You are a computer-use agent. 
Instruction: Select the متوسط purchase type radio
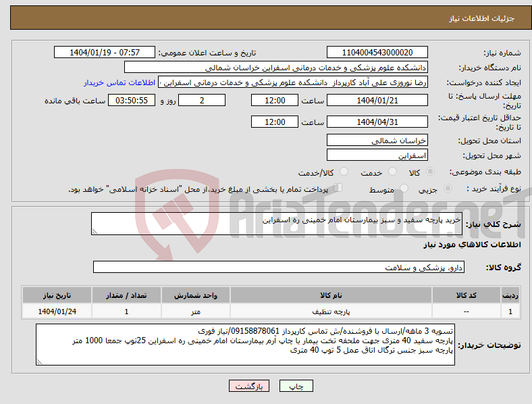coord(404,188)
